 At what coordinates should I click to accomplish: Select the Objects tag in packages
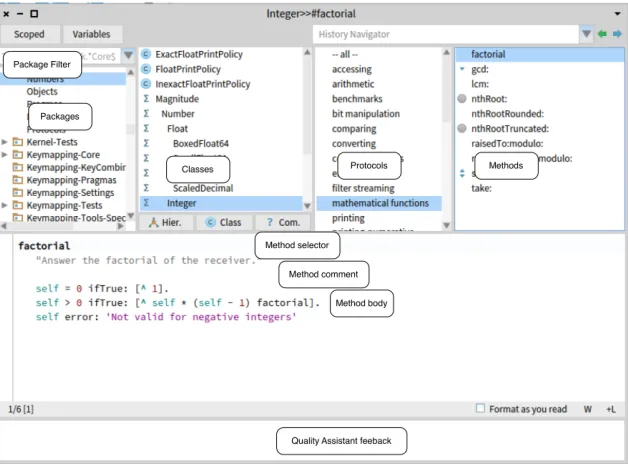point(42,91)
